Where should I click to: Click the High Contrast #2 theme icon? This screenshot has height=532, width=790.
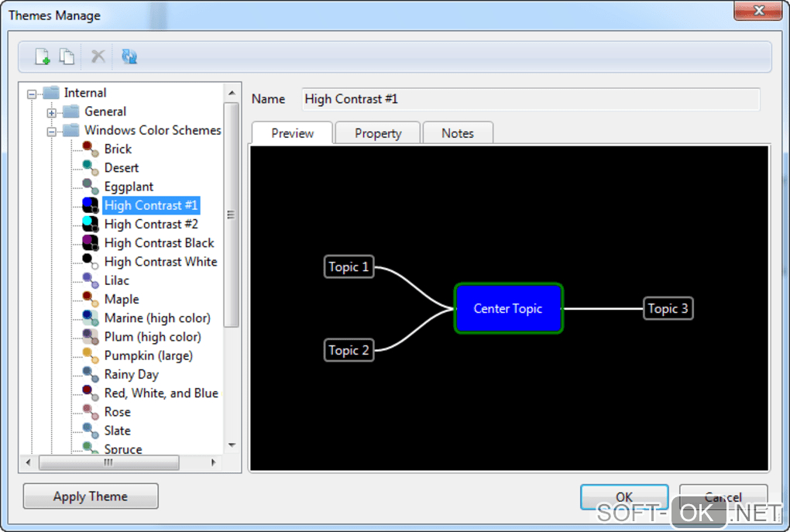pos(91,224)
